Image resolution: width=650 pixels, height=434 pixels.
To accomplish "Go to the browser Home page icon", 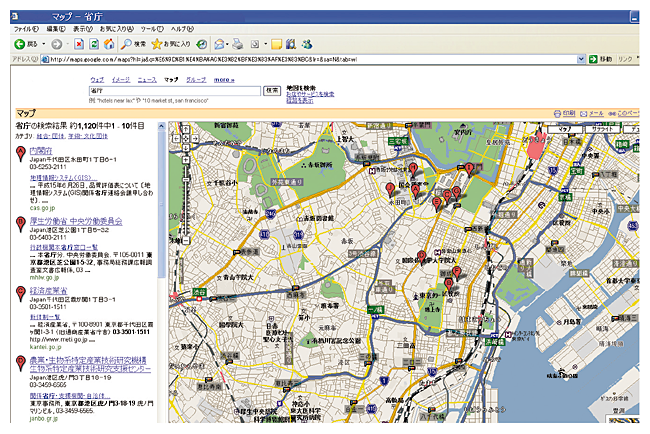I will pyautogui.click(x=109, y=44).
